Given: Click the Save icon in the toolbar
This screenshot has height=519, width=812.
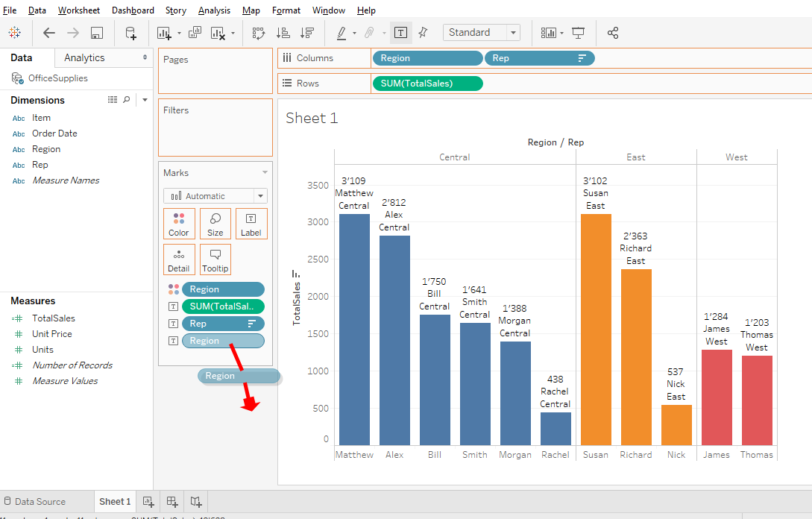Looking at the screenshot, I should 97,33.
